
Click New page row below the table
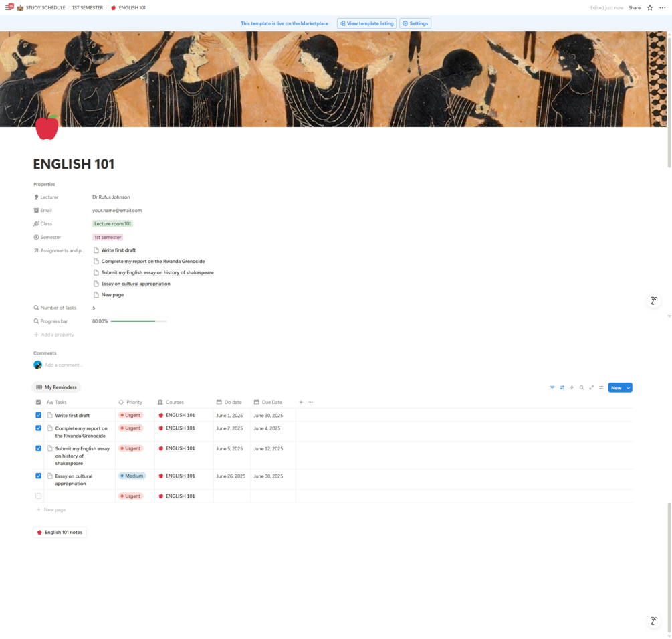click(51, 509)
